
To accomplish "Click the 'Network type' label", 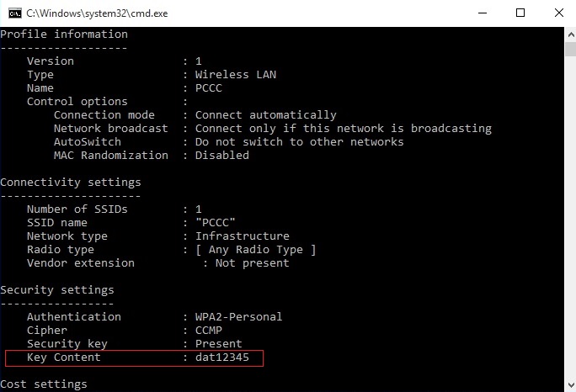I will click(67, 236).
